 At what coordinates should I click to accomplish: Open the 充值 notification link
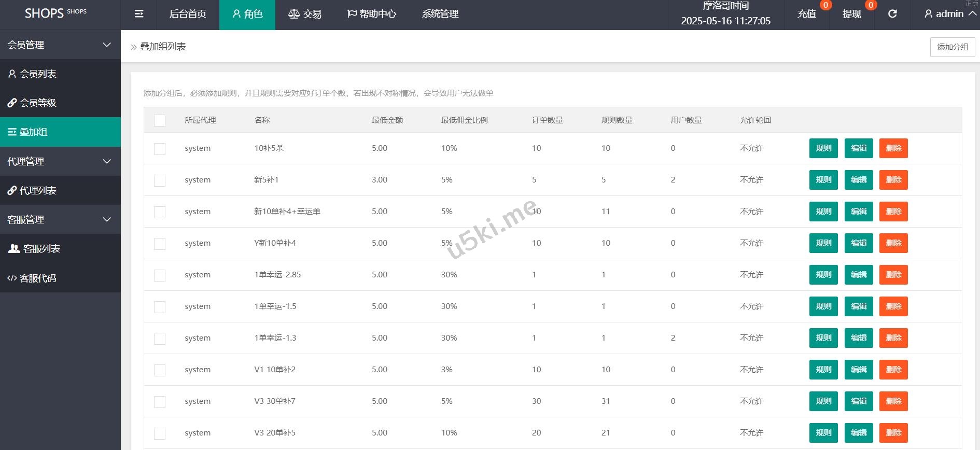tap(807, 14)
